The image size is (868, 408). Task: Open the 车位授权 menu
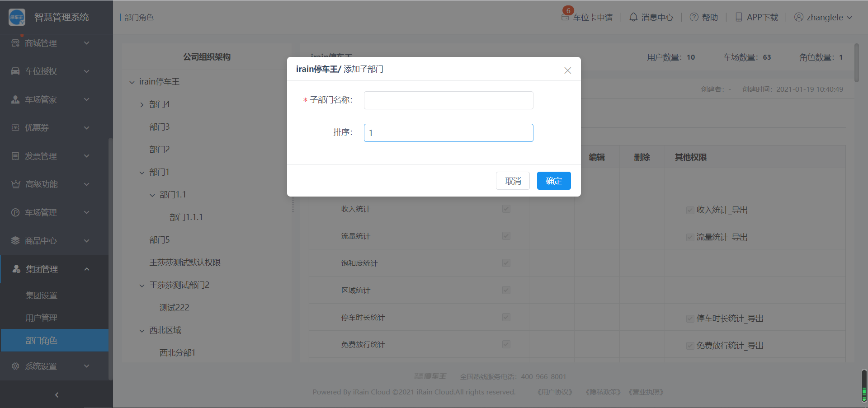(54, 71)
